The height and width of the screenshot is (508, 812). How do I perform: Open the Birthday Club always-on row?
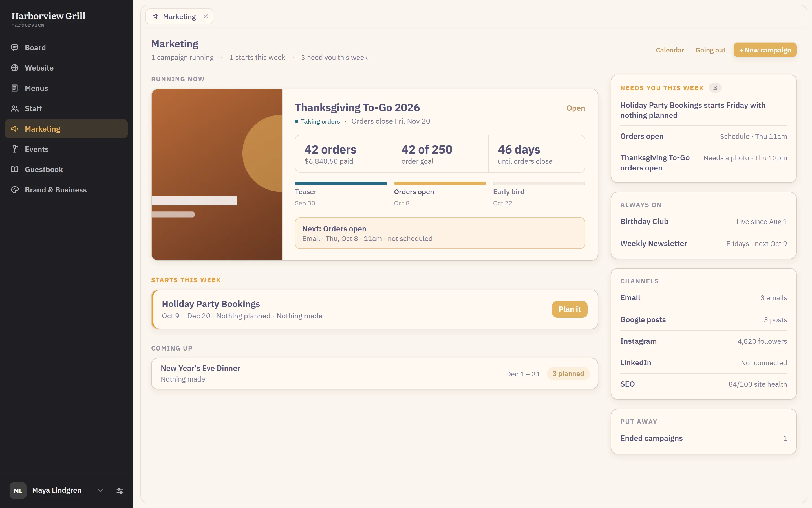pyautogui.click(x=703, y=222)
